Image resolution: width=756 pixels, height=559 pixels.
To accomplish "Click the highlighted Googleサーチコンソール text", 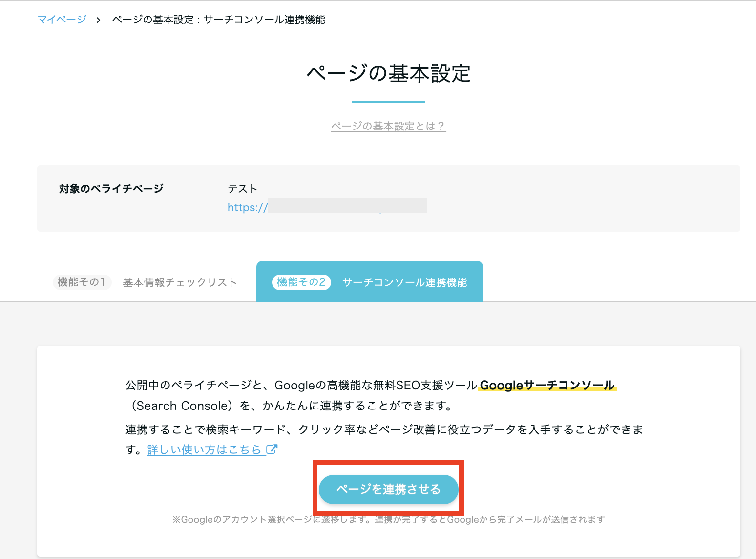I will [x=547, y=385].
